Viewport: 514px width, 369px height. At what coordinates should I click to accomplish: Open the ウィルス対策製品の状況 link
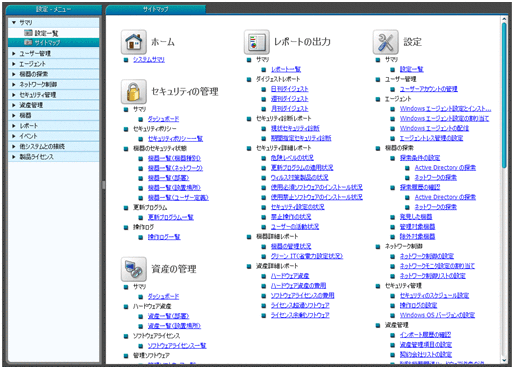click(299, 177)
